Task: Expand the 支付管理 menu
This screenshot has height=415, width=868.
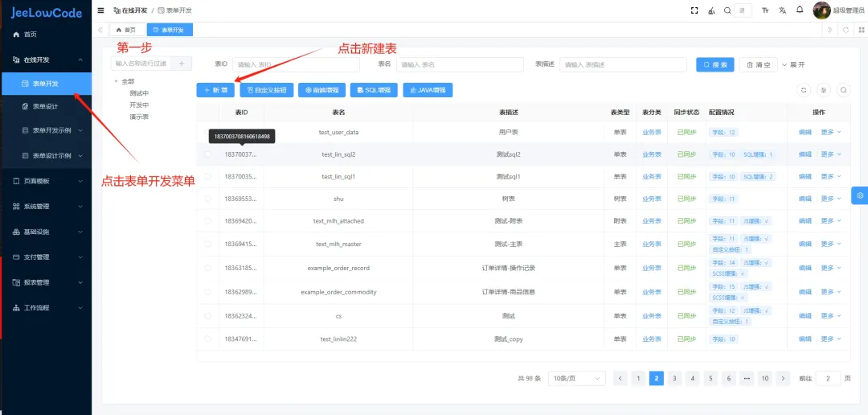Action: 45,257
